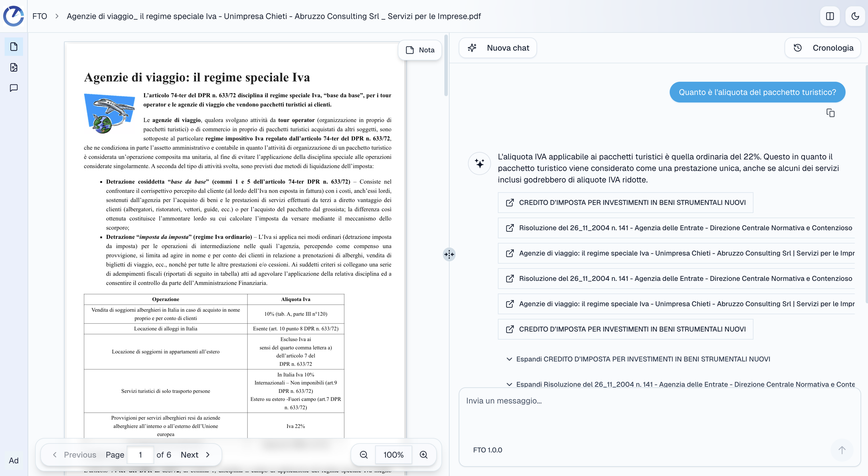Open Cronologia history panel
868x476 pixels.
[x=823, y=48]
